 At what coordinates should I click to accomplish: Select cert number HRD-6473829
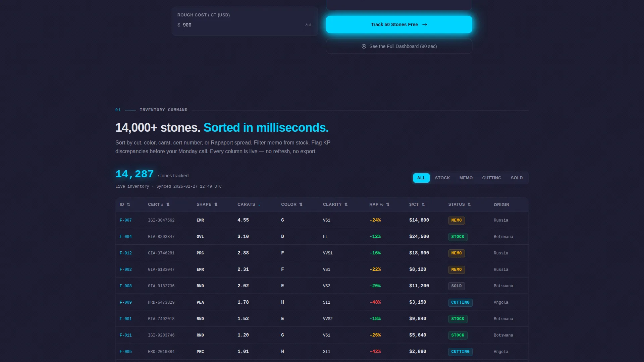(161, 302)
